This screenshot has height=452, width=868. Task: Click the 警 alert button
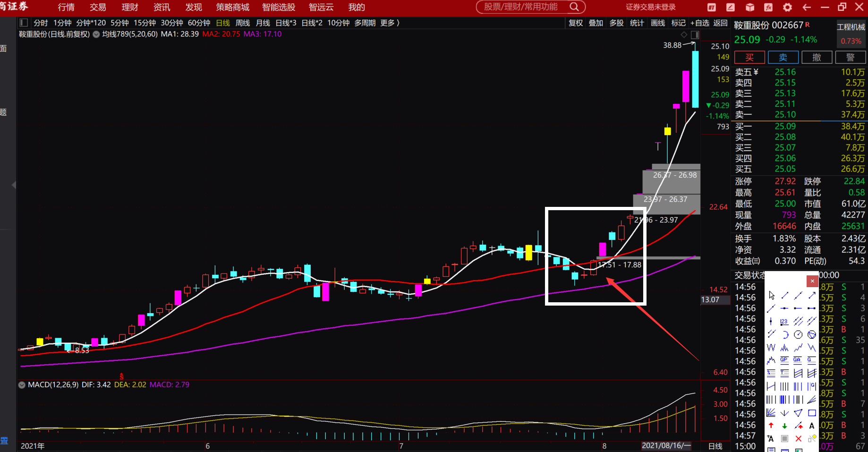pyautogui.click(x=850, y=57)
